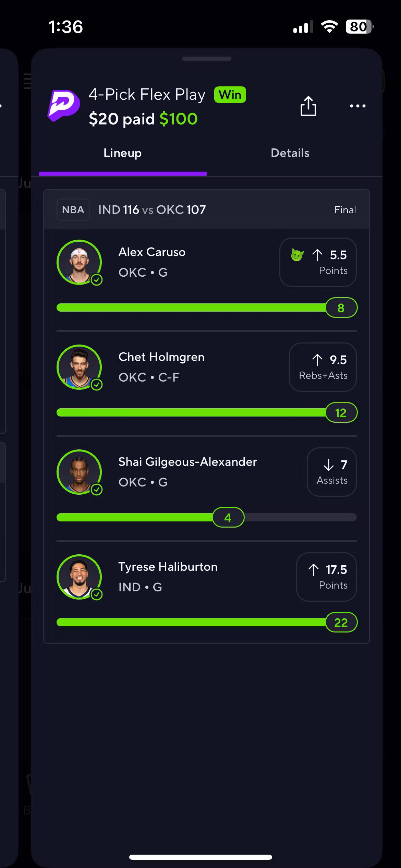Screen dimensions: 401x868
Task: Tap the NBA league tag
Action: (x=73, y=210)
